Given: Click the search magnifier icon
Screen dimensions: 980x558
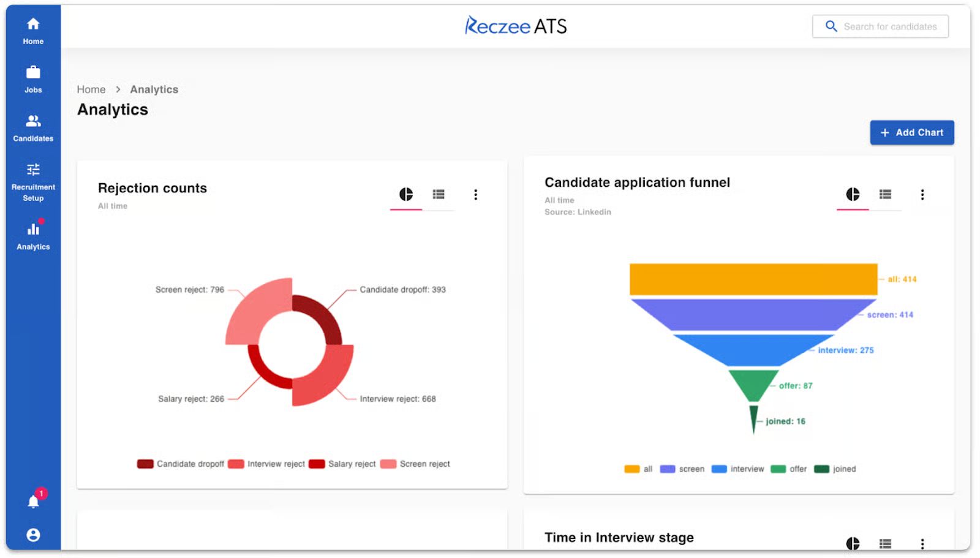Looking at the screenshot, I should click(831, 26).
